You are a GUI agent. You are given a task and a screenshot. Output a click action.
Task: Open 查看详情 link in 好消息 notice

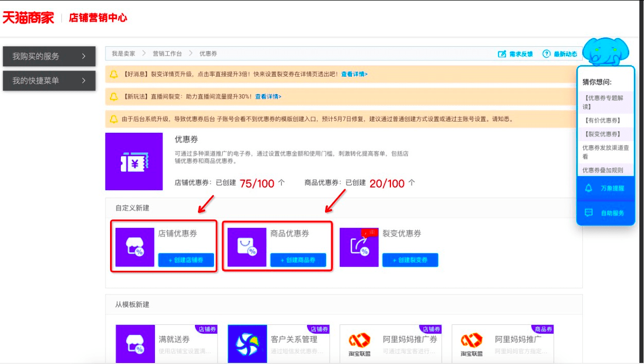[x=354, y=74]
